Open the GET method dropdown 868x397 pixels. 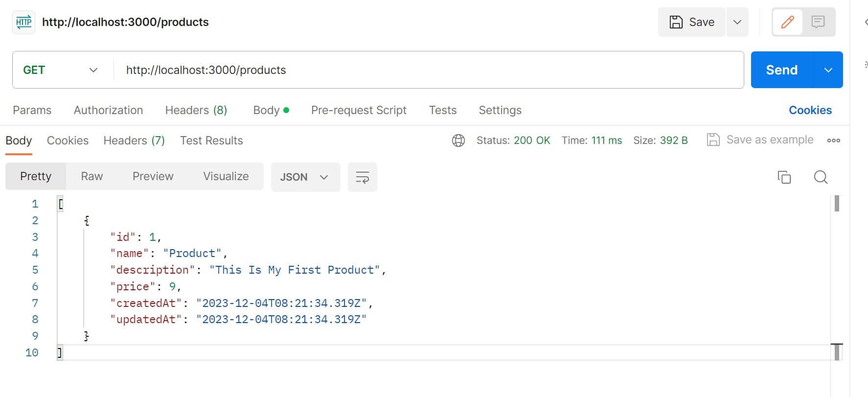tap(61, 70)
